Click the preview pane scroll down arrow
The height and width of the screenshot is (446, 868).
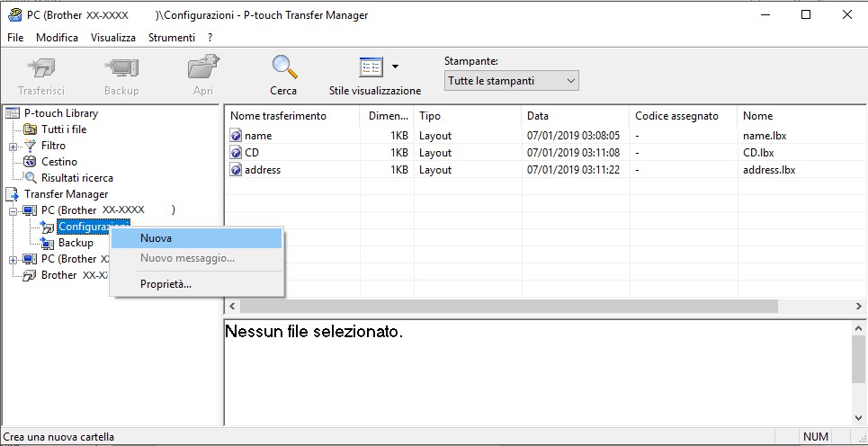click(x=858, y=418)
